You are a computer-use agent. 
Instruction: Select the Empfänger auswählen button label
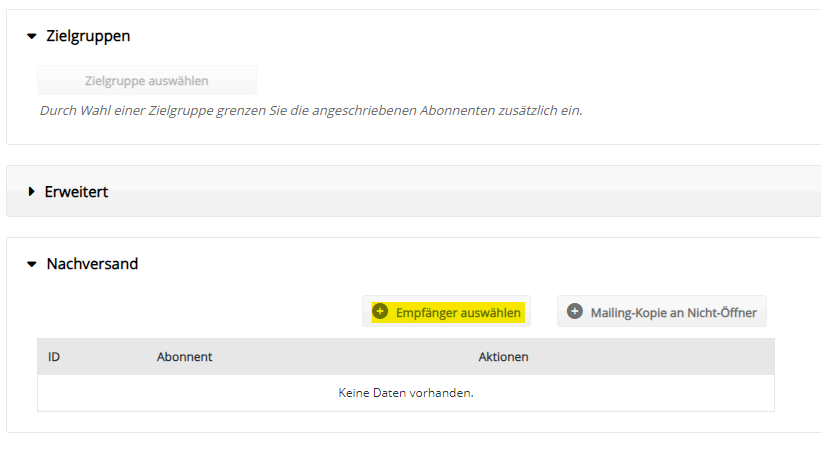click(458, 313)
